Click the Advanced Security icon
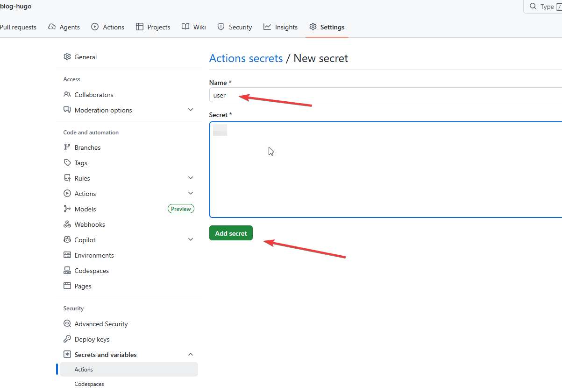 click(67, 324)
